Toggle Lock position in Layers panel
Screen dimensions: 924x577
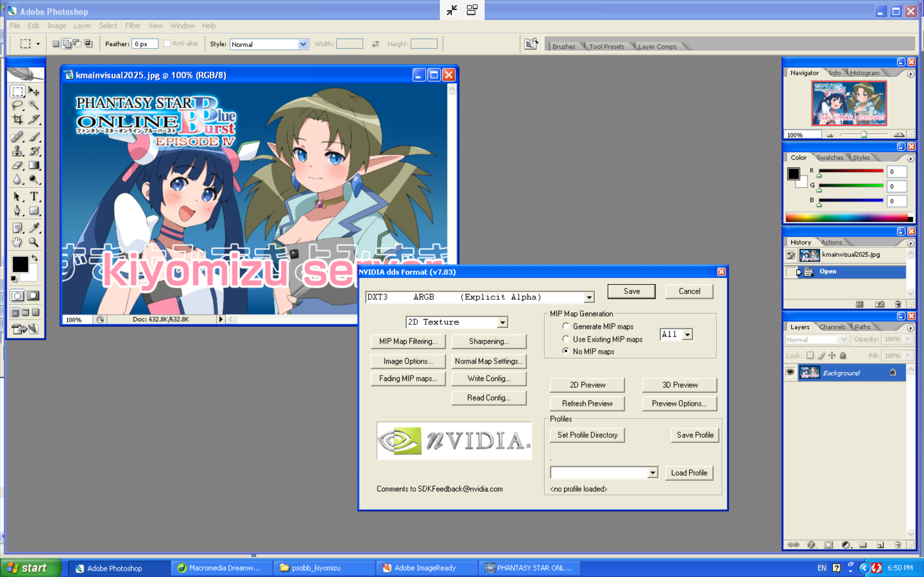coord(832,356)
